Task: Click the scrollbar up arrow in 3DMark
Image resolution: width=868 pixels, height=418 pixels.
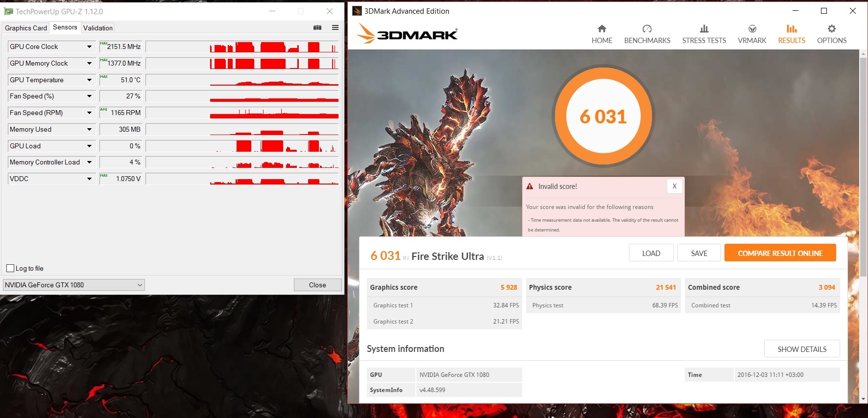Action: [x=863, y=53]
